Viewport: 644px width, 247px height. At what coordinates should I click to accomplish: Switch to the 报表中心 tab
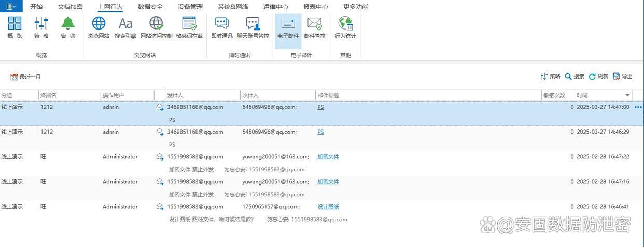(x=315, y=7)
